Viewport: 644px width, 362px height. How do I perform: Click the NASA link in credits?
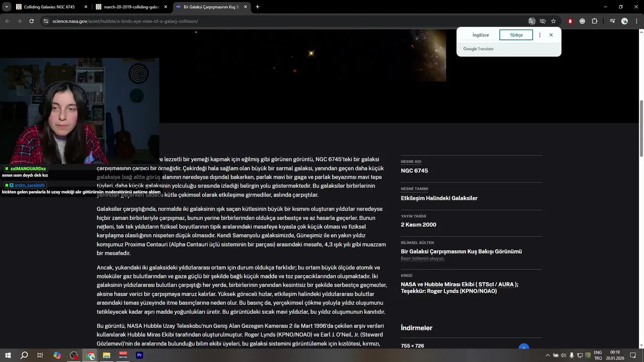pyautogui.click(x=408, y=285)
